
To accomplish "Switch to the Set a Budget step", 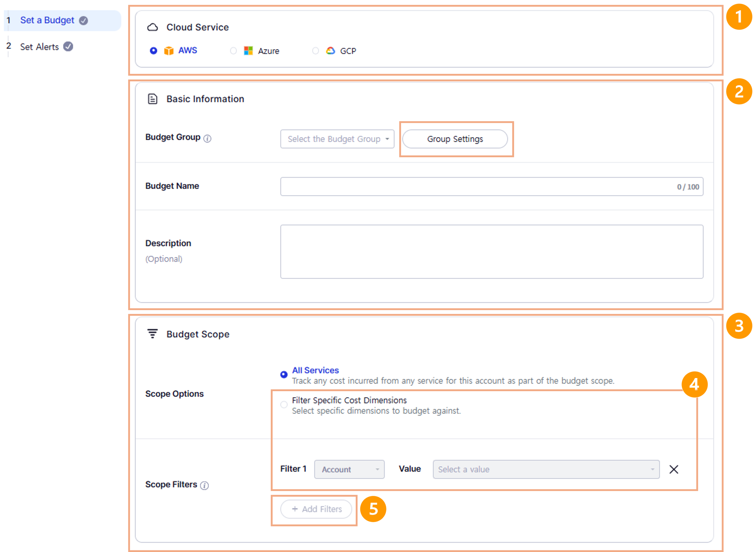I will click(47, 20).
